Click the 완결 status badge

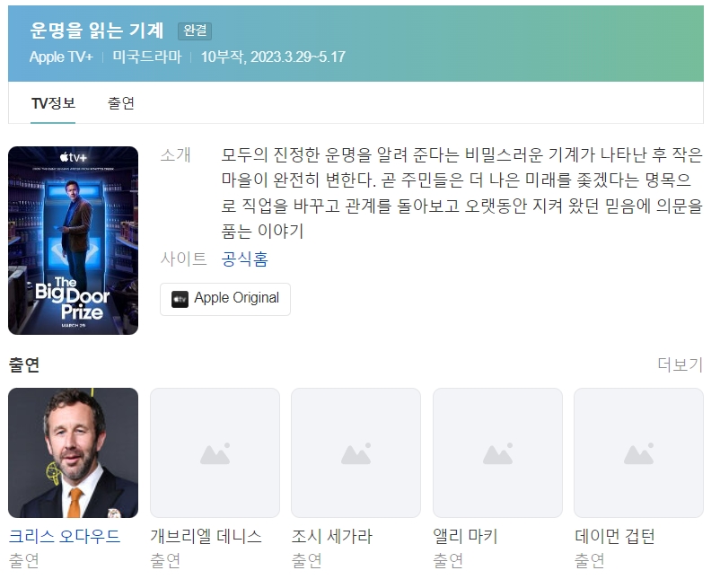pyautogui.click(x=195, y=31)
